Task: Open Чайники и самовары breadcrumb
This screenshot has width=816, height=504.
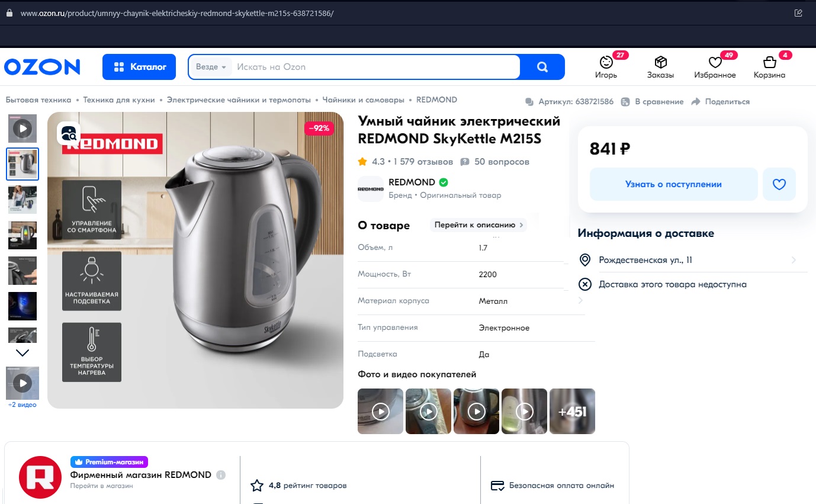Action: pyautogui.click(x=364, y=100)
